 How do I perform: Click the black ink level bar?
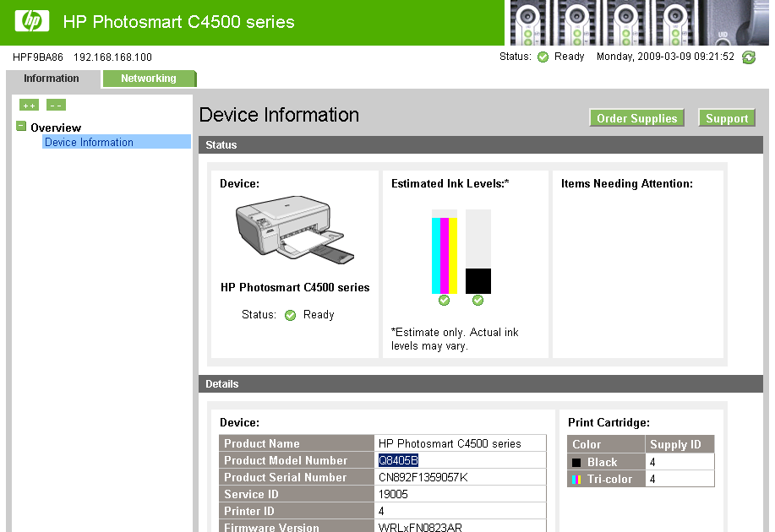(x=478, y=252)
